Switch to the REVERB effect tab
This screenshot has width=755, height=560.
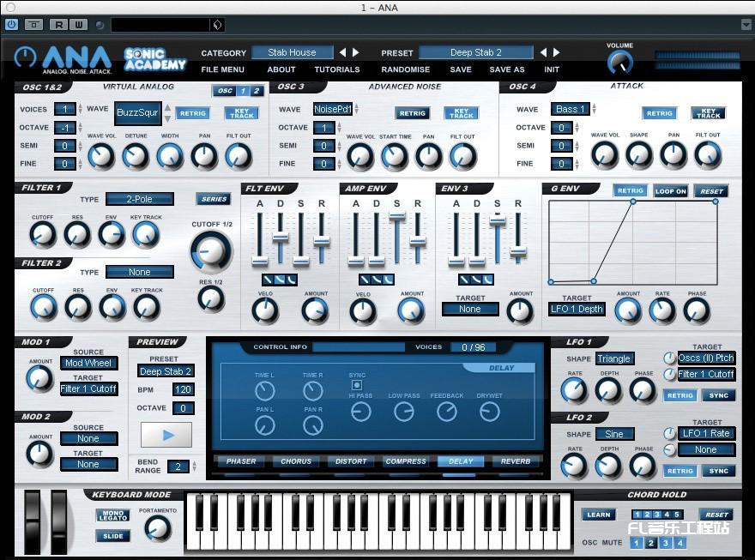[x=516, y=461]
